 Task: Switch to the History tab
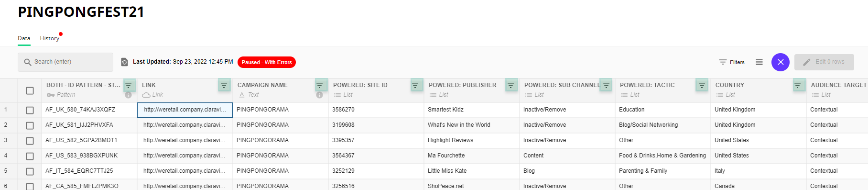50,38
